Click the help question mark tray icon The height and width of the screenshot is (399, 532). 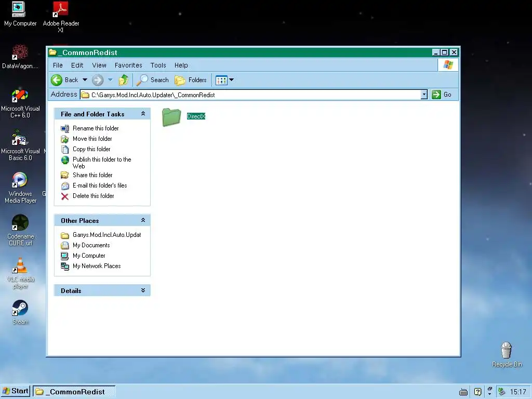tap(477, 392)
